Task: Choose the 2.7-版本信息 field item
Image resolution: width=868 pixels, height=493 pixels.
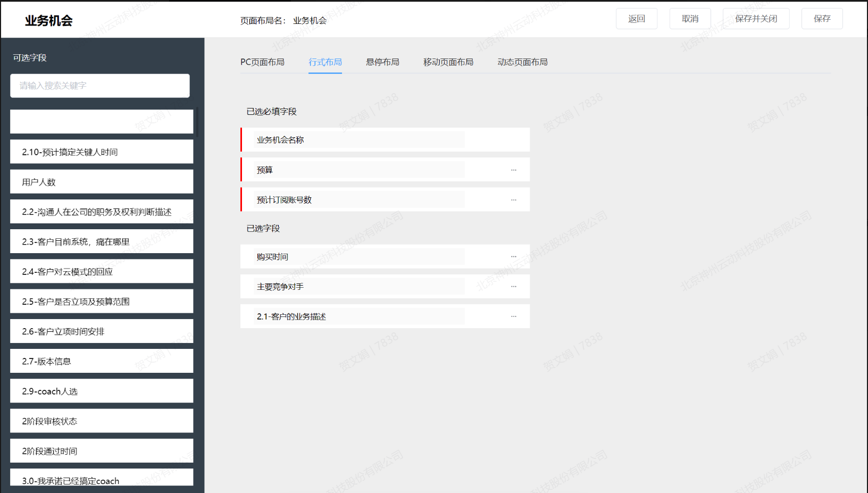Action: (x=102, y=361)
